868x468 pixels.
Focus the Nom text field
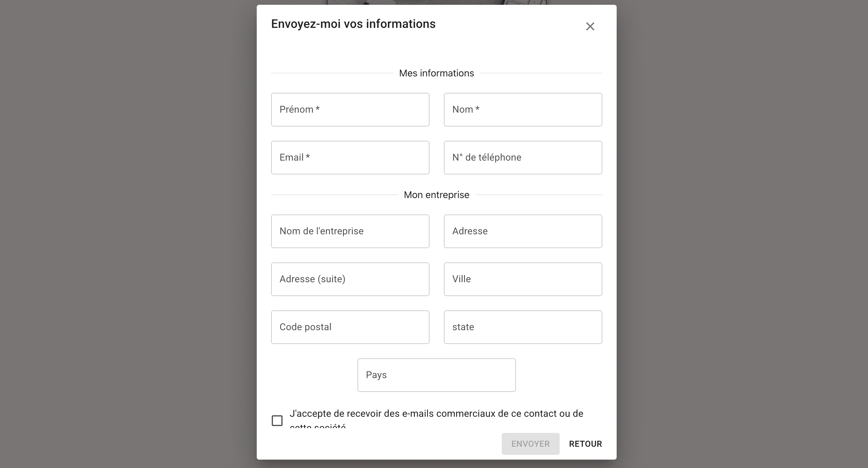click(522, 110)
